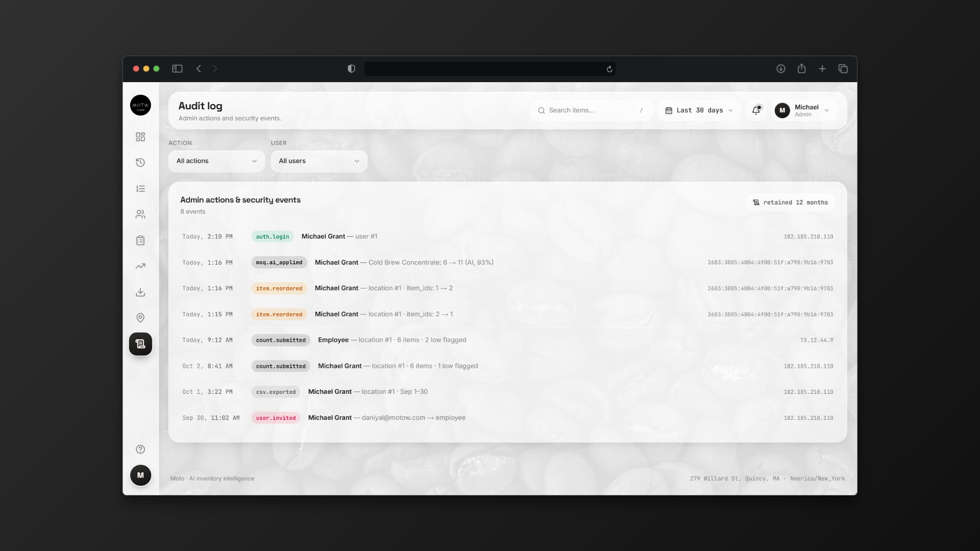
Task: Open the numbered list icon in sidebar
Action: pos(140,189)
